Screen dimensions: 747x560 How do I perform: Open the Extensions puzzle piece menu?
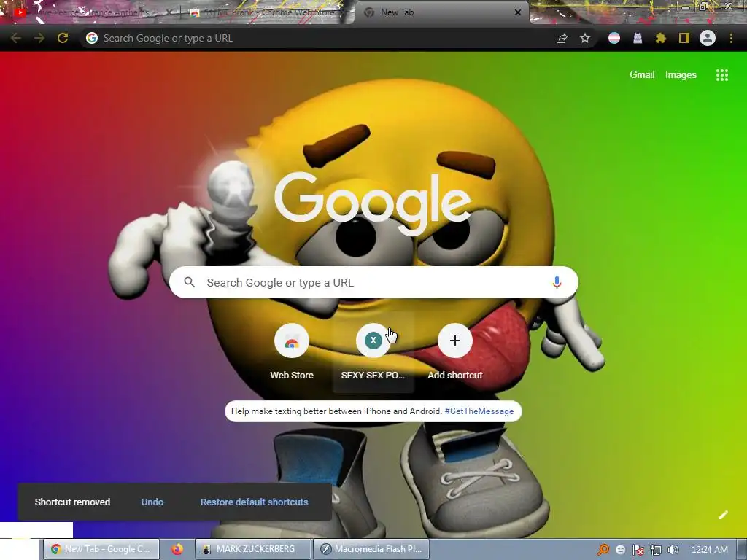(x=661, y=38)
